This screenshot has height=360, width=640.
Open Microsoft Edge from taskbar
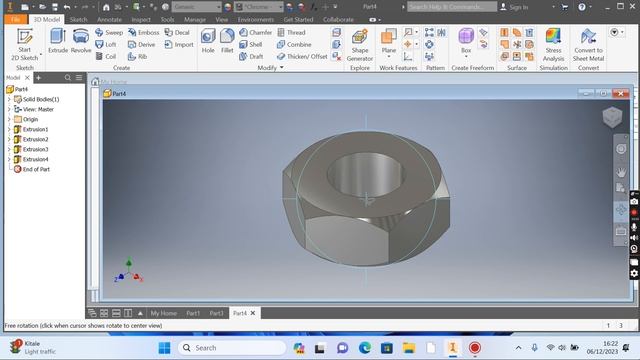coord(364,348)
